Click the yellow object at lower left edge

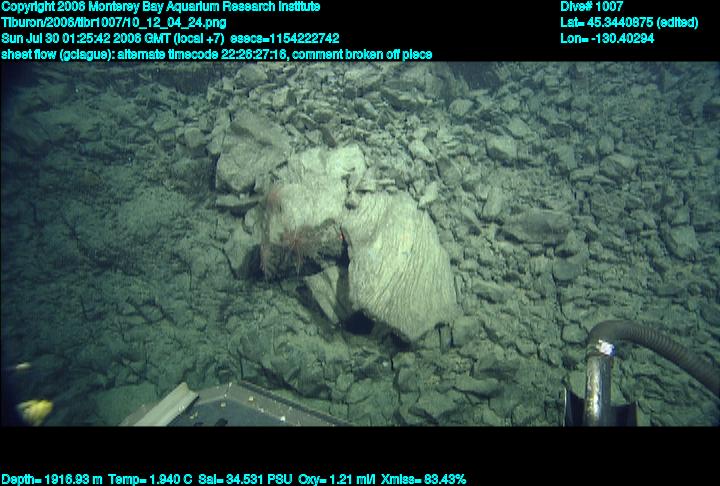37,409
